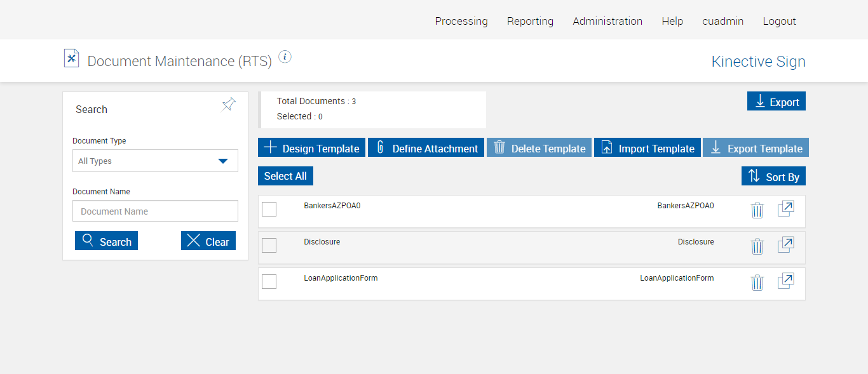Open BankersAZPOA0 document in new window icon
Viewport: 868px width, 374px height.
pyautogui.click(x=786, y=209)
